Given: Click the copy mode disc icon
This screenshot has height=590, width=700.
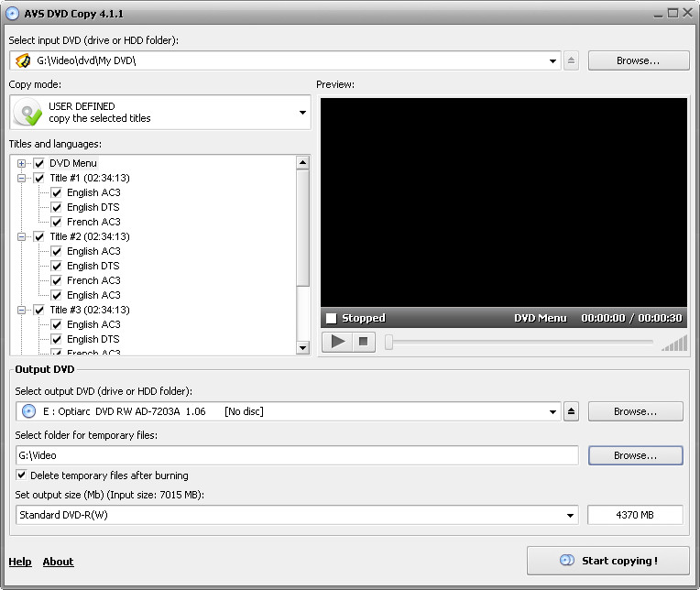Looking at the screenshot, I should 28,113.
